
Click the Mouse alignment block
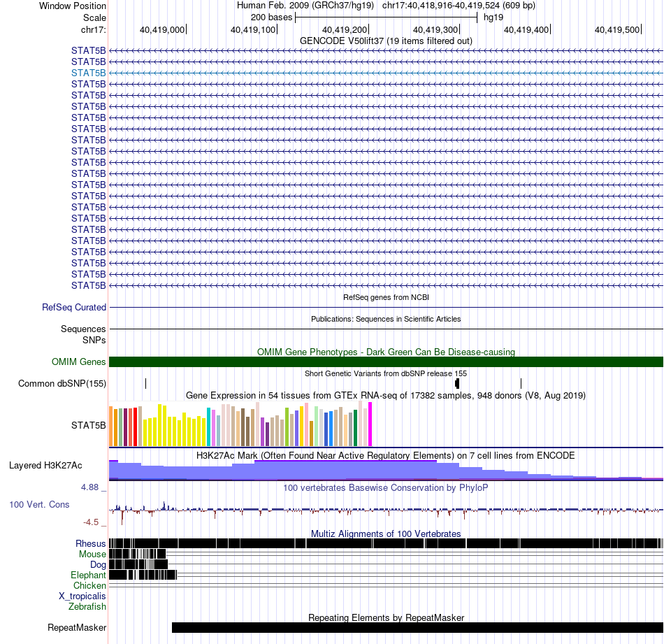(x=137, y=554)
